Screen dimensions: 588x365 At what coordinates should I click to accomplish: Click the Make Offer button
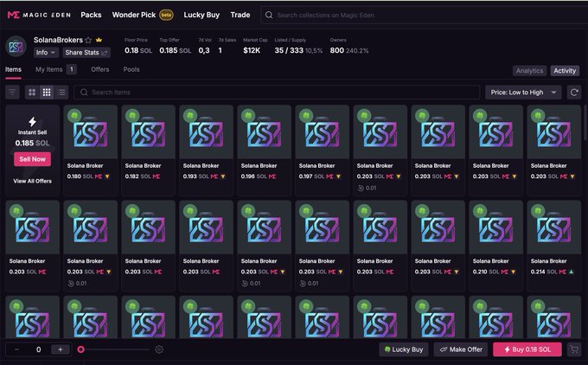coord(461,349)
